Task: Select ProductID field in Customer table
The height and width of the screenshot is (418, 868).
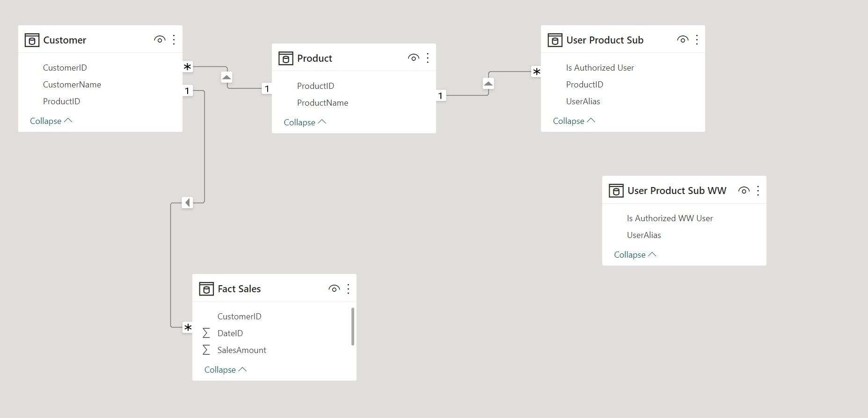Action: click(x=61, y=101)
